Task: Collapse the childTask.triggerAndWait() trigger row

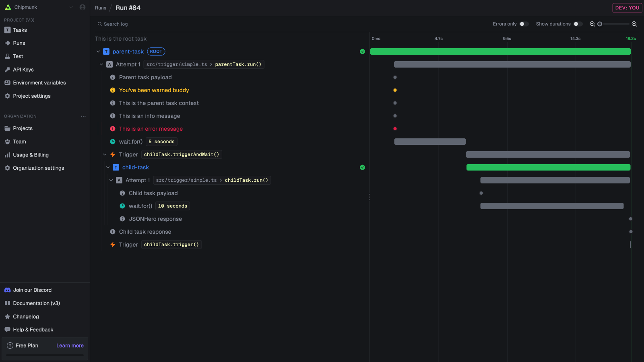Action: 105,154
